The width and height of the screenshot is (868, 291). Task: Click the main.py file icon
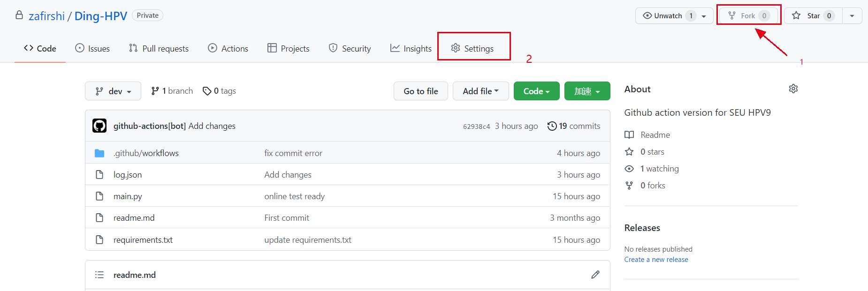coord(99,196)
